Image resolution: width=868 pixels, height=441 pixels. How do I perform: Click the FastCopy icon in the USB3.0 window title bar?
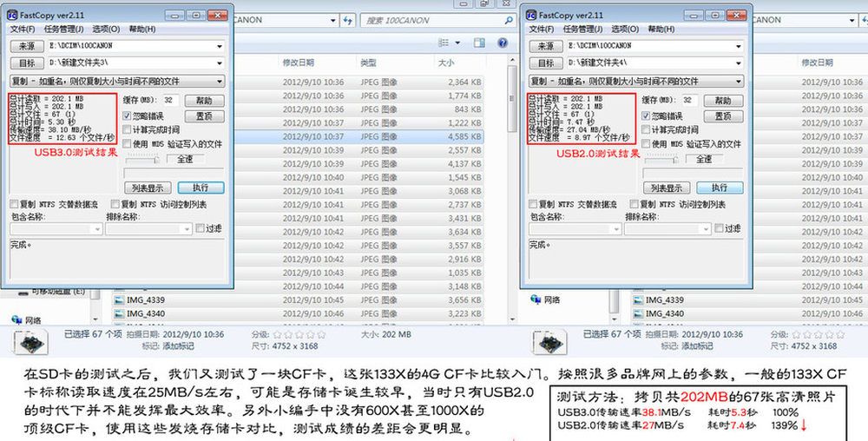[11, 16]
